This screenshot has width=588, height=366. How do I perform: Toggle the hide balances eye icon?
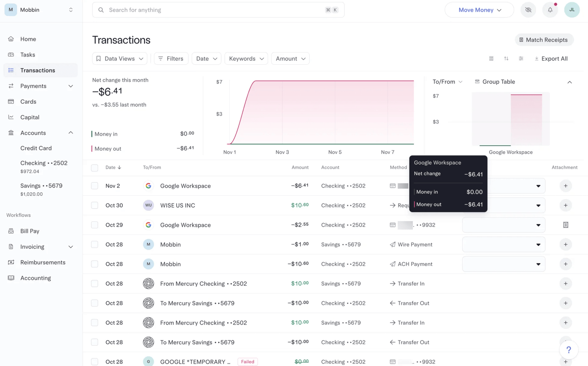pyautogui.click(x=528, y=10)
